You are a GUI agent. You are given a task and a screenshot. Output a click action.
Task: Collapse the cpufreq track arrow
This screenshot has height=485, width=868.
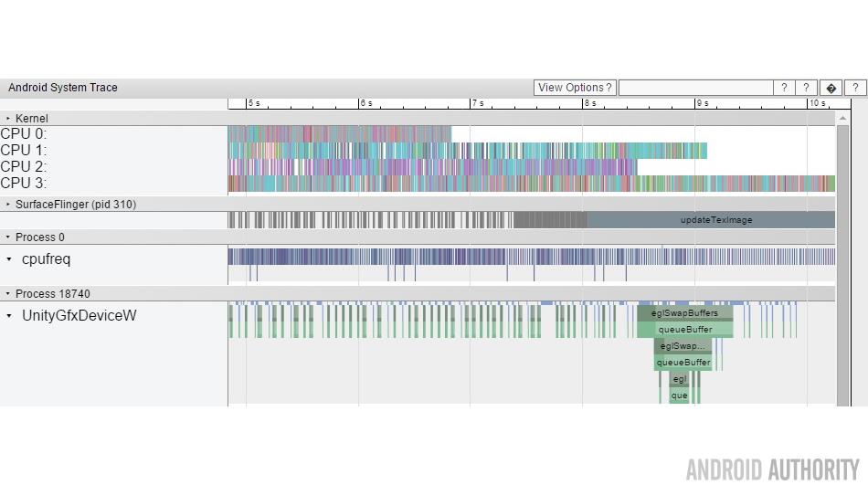[x=9, y=259]
